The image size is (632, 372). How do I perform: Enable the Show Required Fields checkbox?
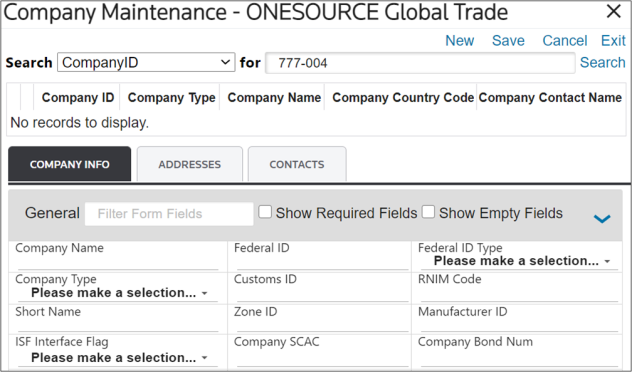(265, 212)
